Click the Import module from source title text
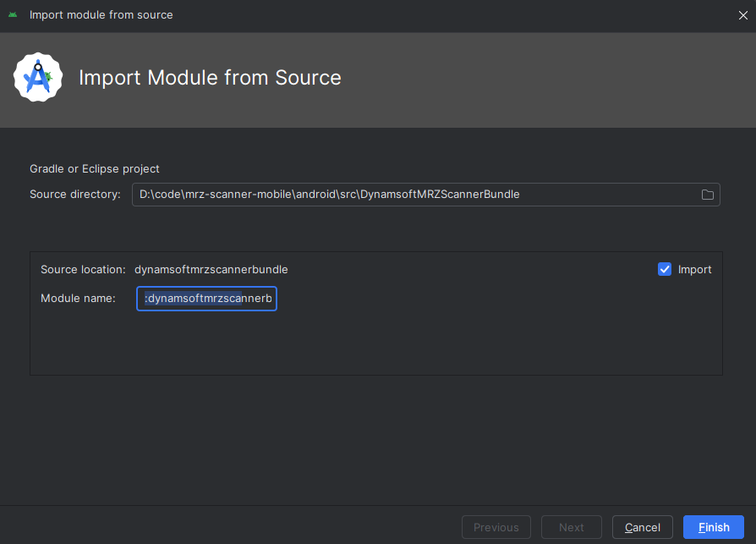 coord(101,14)
